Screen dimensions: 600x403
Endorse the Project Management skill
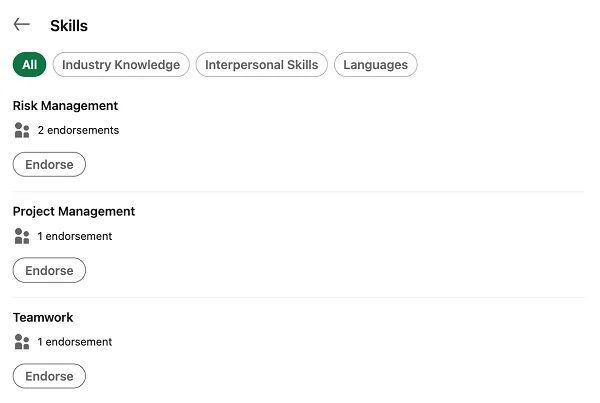click(x=49, y=270)
